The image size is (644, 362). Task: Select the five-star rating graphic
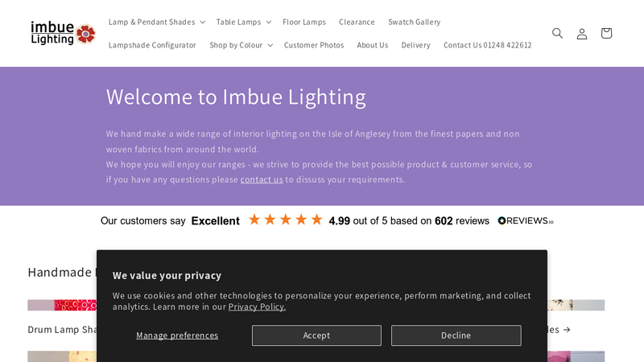(x=286, y=220)
